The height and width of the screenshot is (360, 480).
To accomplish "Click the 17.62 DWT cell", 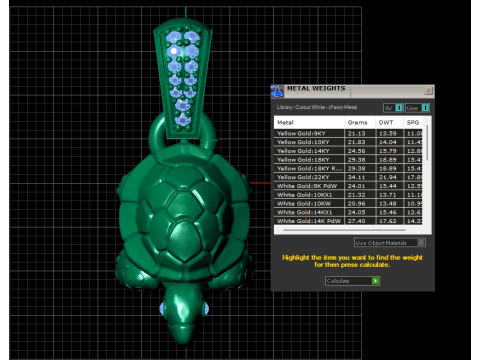I will [389, 221].
